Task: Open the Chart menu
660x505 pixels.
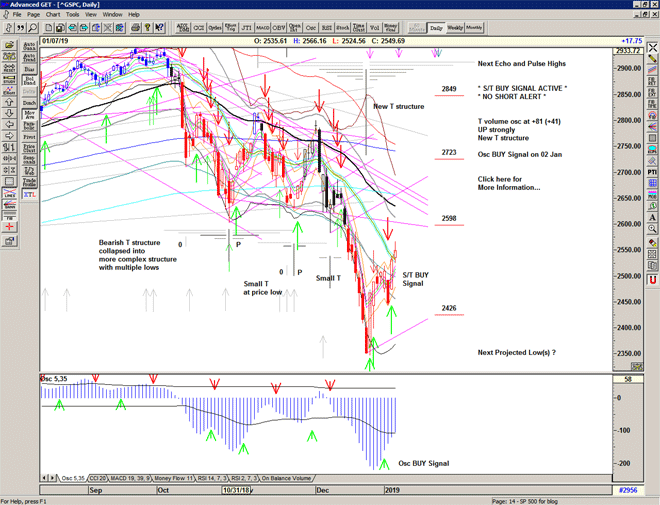Action: pyautogui.click(x=52, y=15)
